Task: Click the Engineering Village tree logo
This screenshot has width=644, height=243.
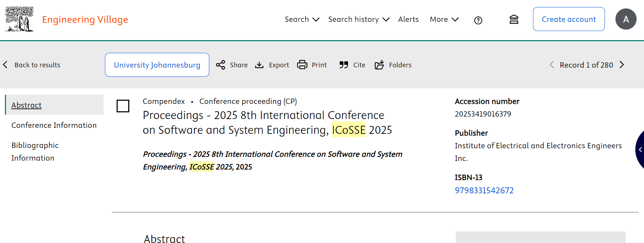Action: click(19, 19)
